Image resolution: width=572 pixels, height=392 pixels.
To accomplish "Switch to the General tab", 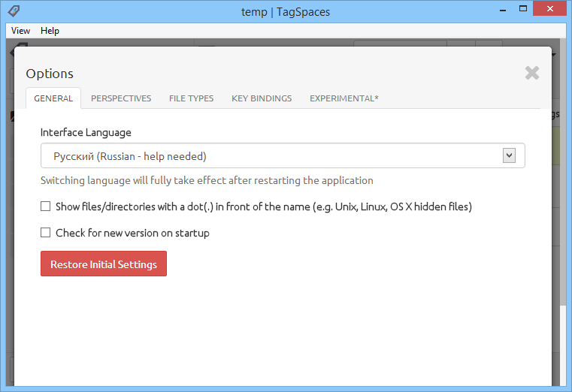I will click(53, 98).
